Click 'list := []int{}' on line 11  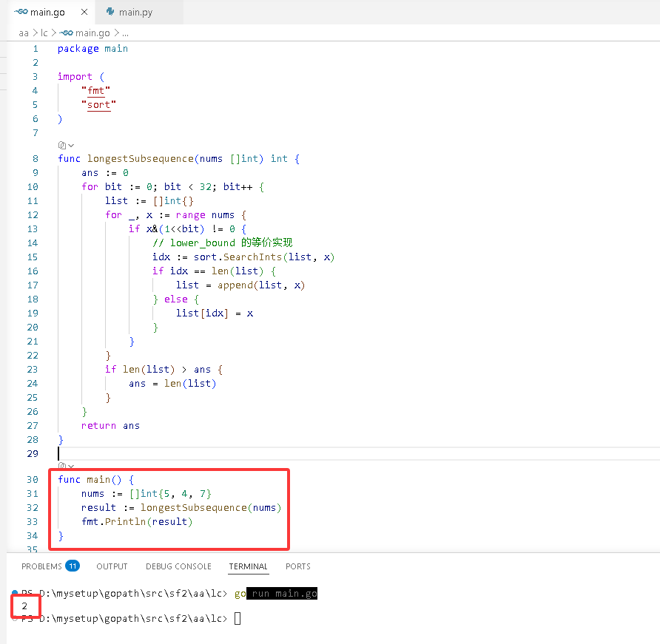(x=149, y=201)
